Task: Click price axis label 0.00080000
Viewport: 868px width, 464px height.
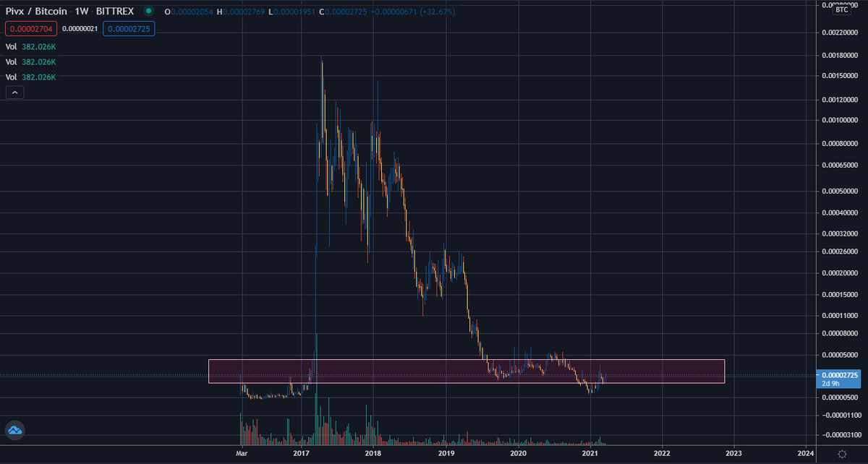Action: (841, 144)
